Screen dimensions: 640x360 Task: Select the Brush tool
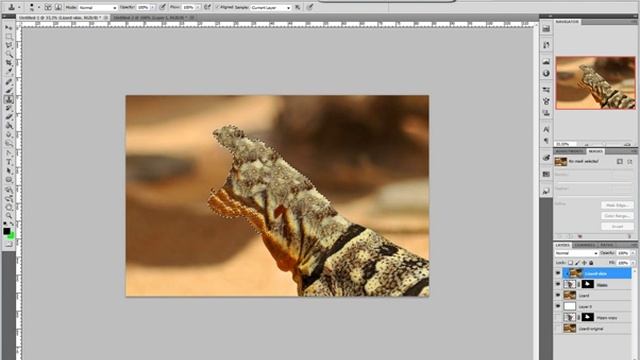click(x=9, y=91)
